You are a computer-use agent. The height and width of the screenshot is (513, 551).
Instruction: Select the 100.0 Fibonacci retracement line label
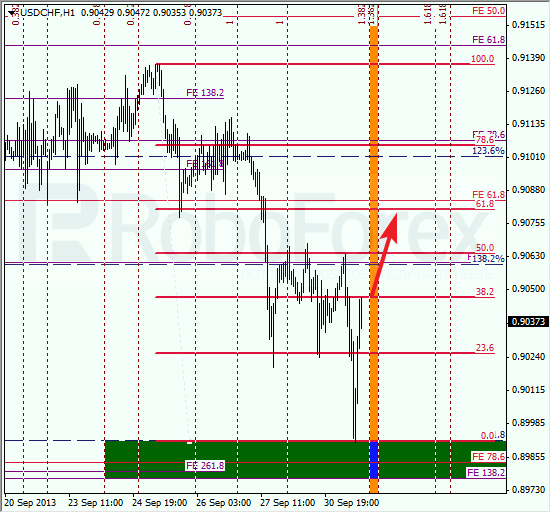coord(482,59)
